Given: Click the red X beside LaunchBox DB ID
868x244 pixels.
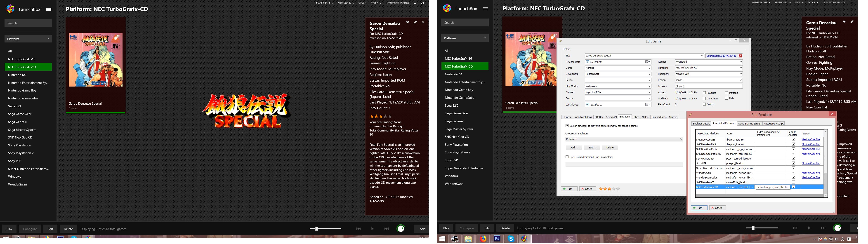Looking at the screenshot, I should 740,56.
